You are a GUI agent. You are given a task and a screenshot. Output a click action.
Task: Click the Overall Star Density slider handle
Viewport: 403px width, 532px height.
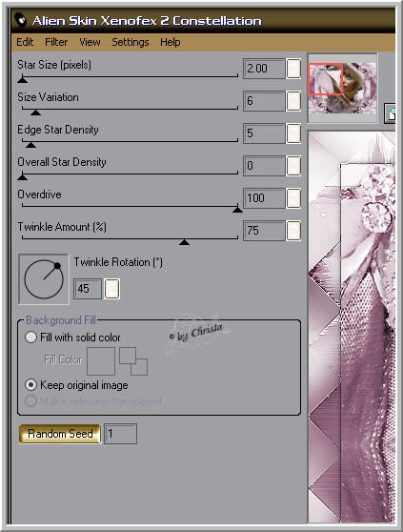(22, 176)
